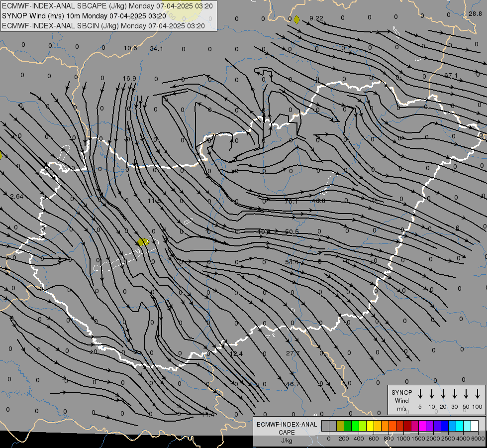Image resolution: width=487 pixels, height=448 pixels.
Task: Click the map value '40.8'
Action: click(x=318, y=201)
